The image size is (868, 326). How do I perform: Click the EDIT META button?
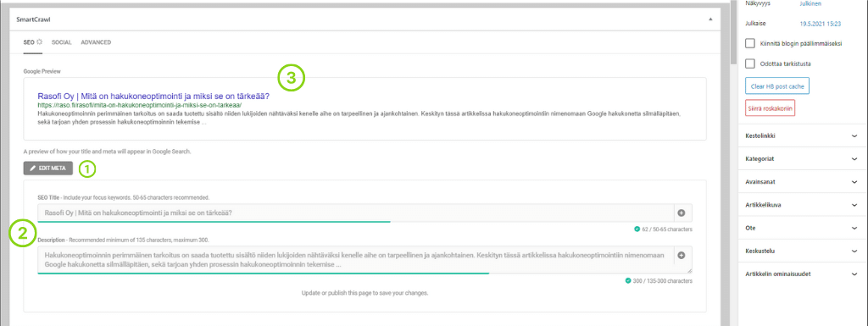coord(48,168)
